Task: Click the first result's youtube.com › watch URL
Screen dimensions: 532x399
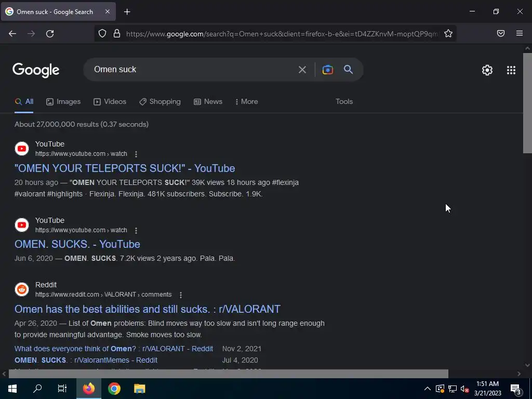Action: click(81, 154)
